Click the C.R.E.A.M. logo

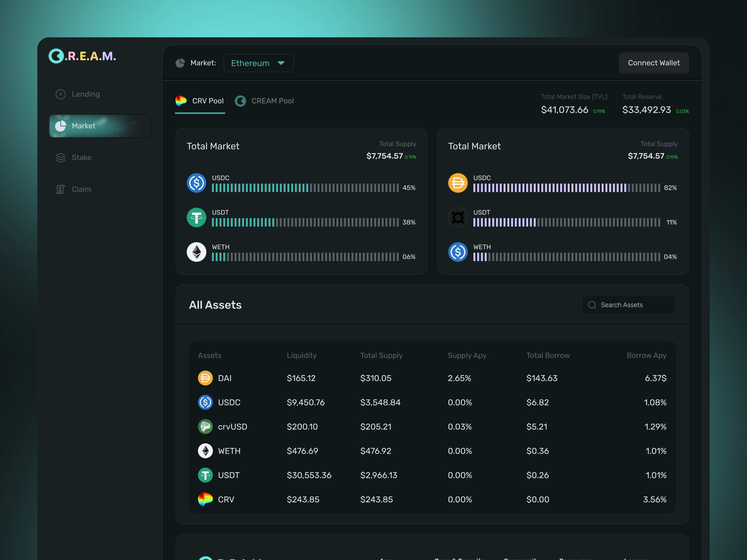pyautogui.click(x=82, y=56)
